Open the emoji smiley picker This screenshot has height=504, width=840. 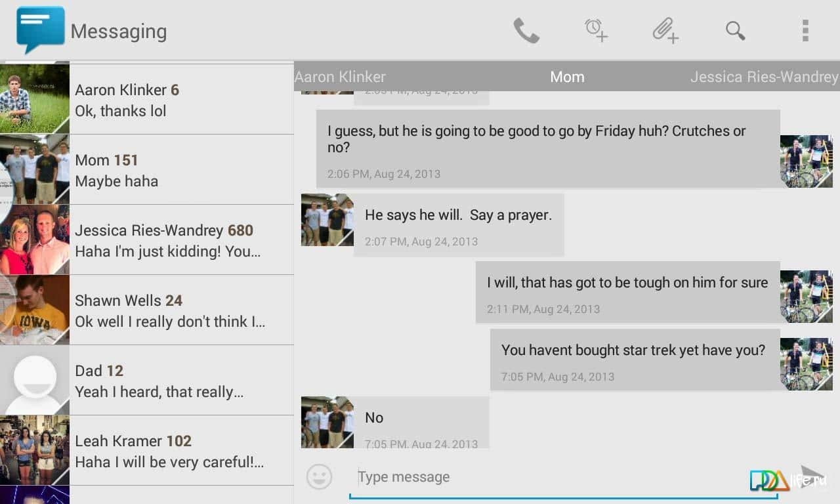tap(320, 476)
